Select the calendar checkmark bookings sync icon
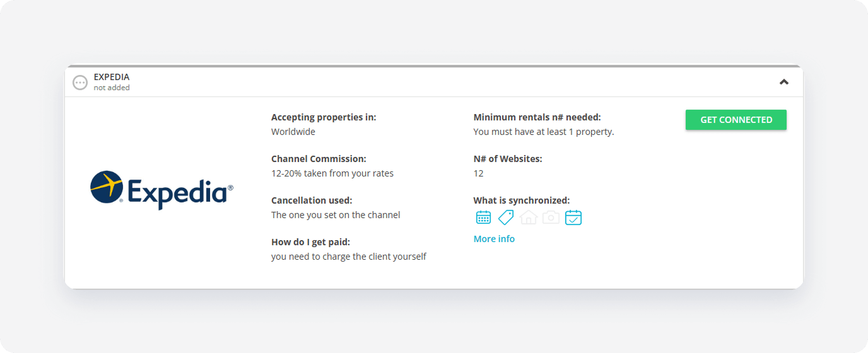 point(573,217)
